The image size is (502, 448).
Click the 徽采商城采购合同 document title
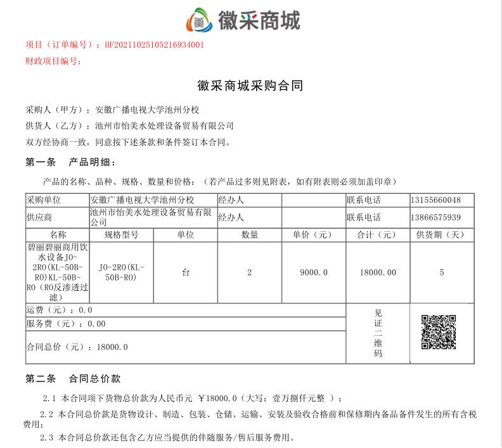coord(251,86)
